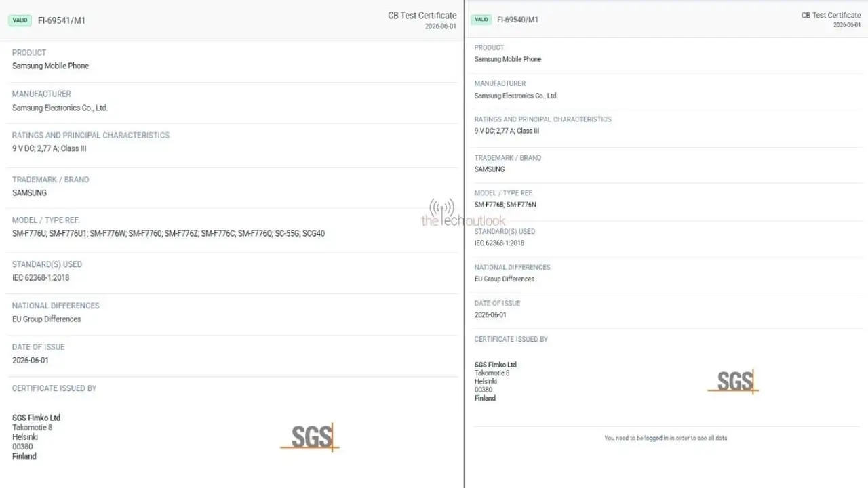Image resolution: width=868 pixels, height=488 pixels.
Task: Click the PRODUCT label in the FI-69540/M1 certificate
Action: point(490,47)
